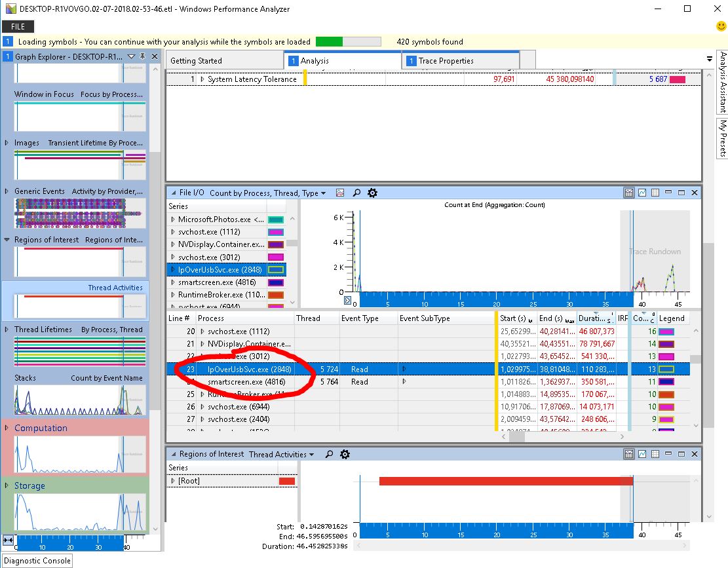Screen dimensions: 728x568
Task: Click the smiley feedback icon
Action: (721, 26)
